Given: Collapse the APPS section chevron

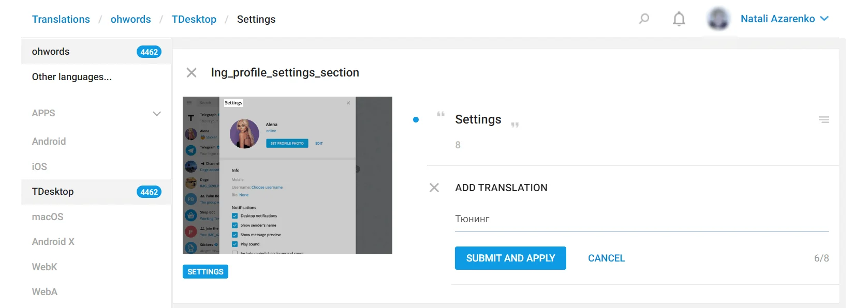Looking at the screenshot, I should tap(156, 114).
